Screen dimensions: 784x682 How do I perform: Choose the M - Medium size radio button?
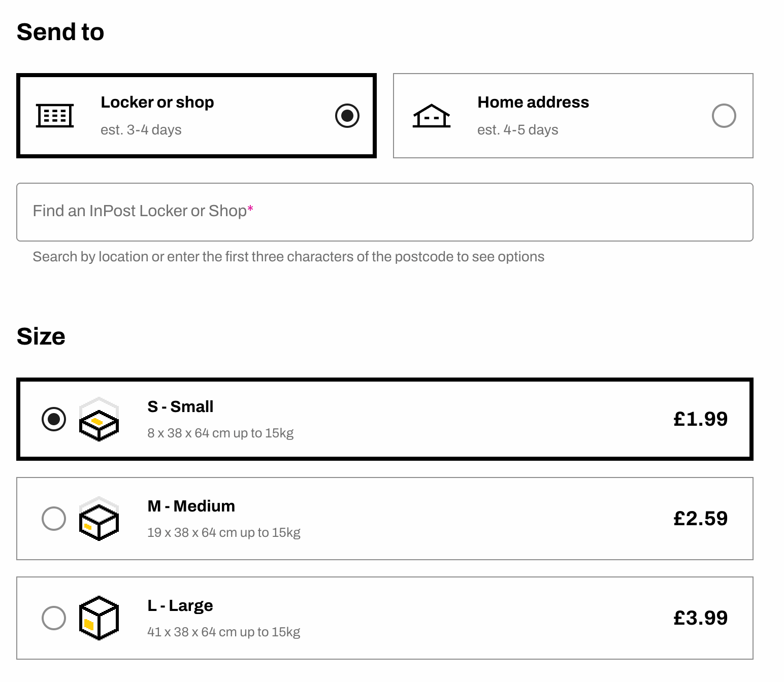[x=54, y=519]
